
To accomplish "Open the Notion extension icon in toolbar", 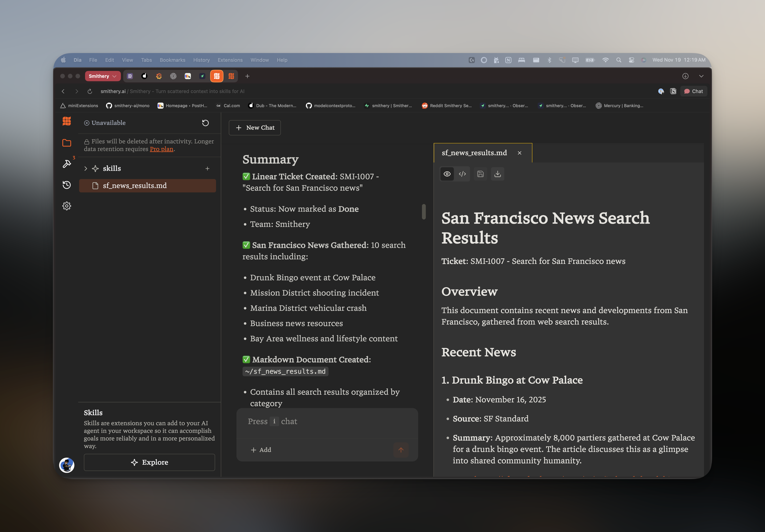I will (x=673, y=91).
